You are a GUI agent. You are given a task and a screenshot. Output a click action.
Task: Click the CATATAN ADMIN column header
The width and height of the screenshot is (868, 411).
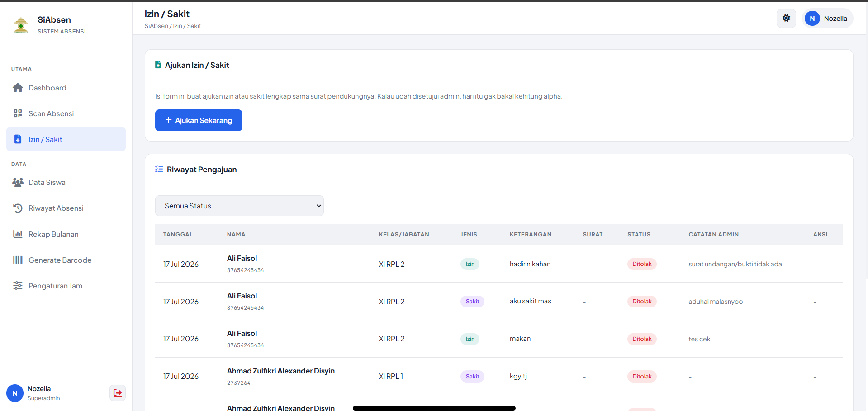coord(713,235)
